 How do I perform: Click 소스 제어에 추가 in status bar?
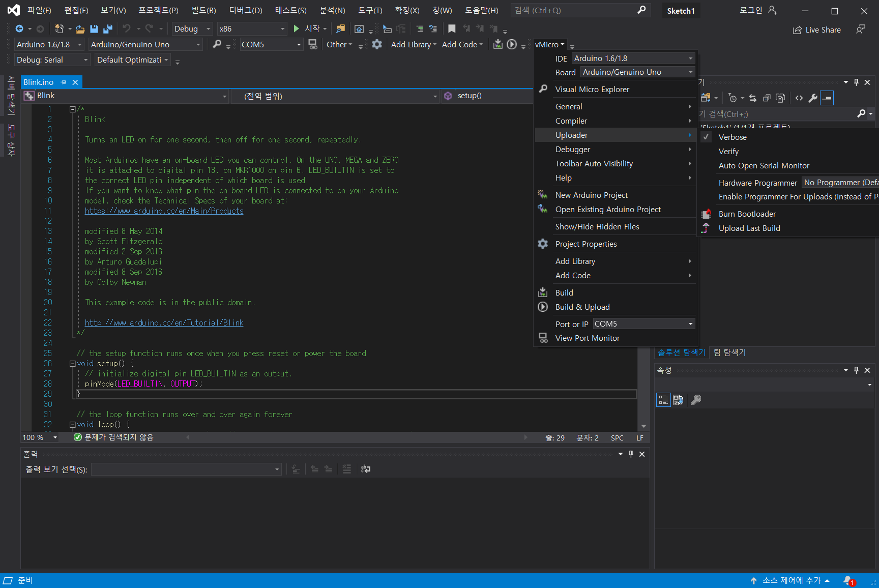point(791,580)
